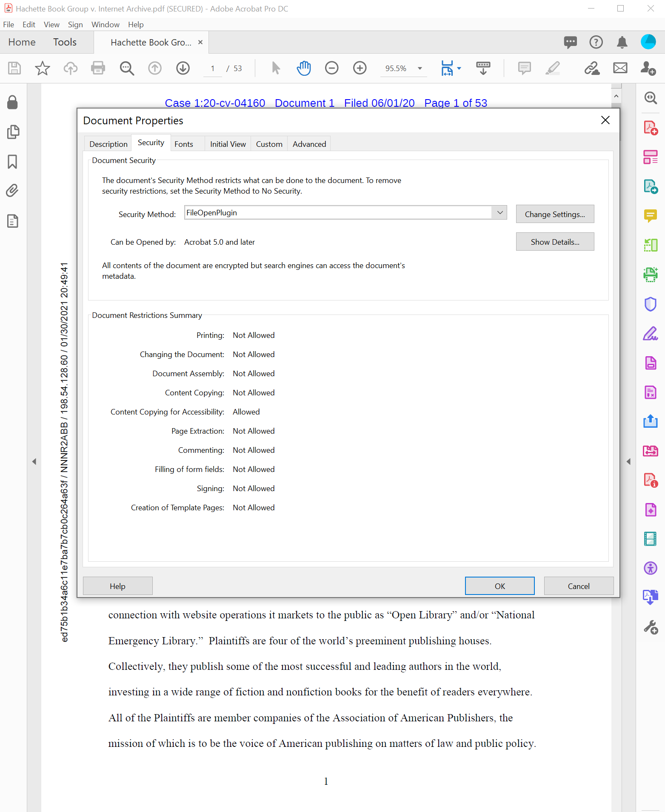Switch to the Advanced tab
The width and height of the screenshot is (665, 812).
[x=309, y=144]
